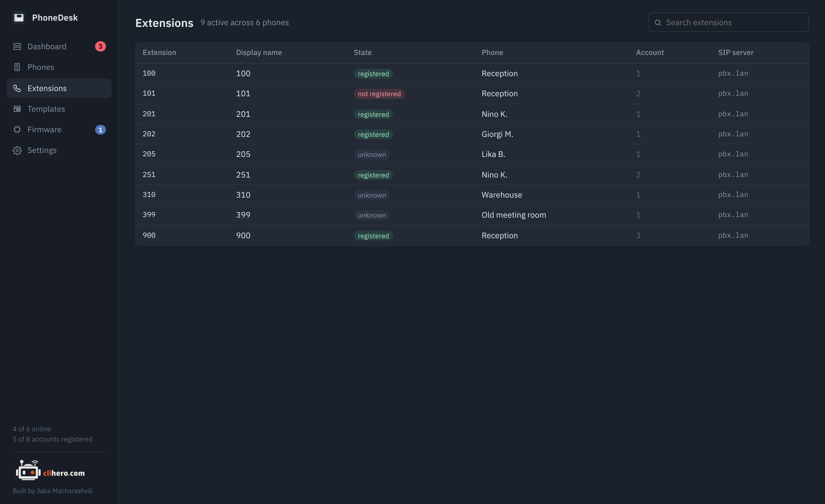Sort by the Display name header
The width and height of the screenshot is (825, 504).
pos(259,52)
